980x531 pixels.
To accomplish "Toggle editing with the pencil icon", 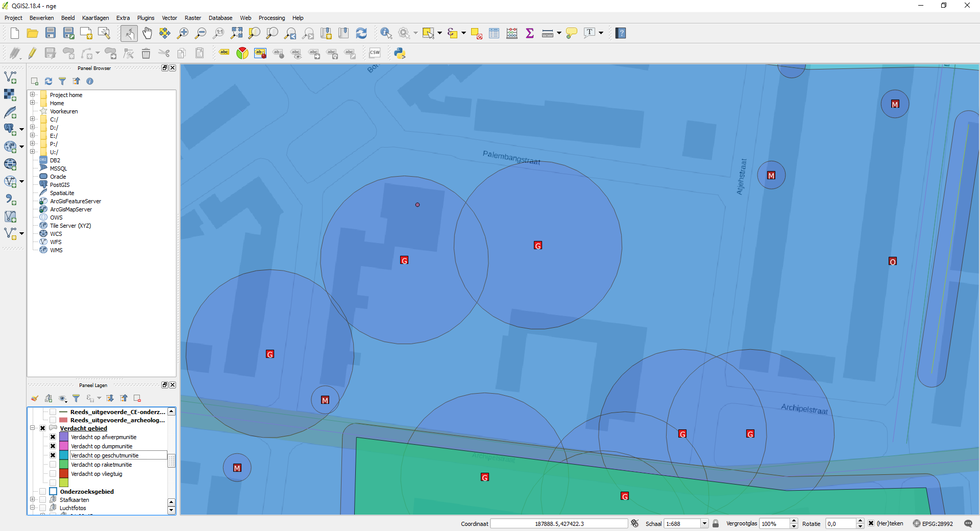I will pyautogui.click(x=33, y=53).
